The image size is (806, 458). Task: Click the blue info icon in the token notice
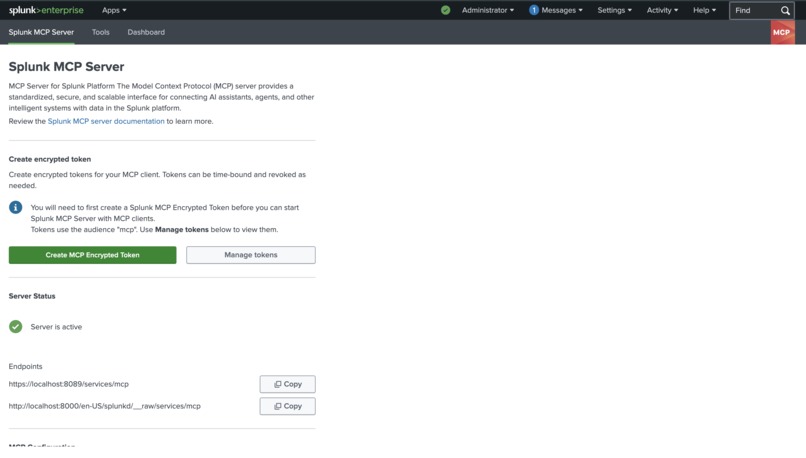[15, 207]
